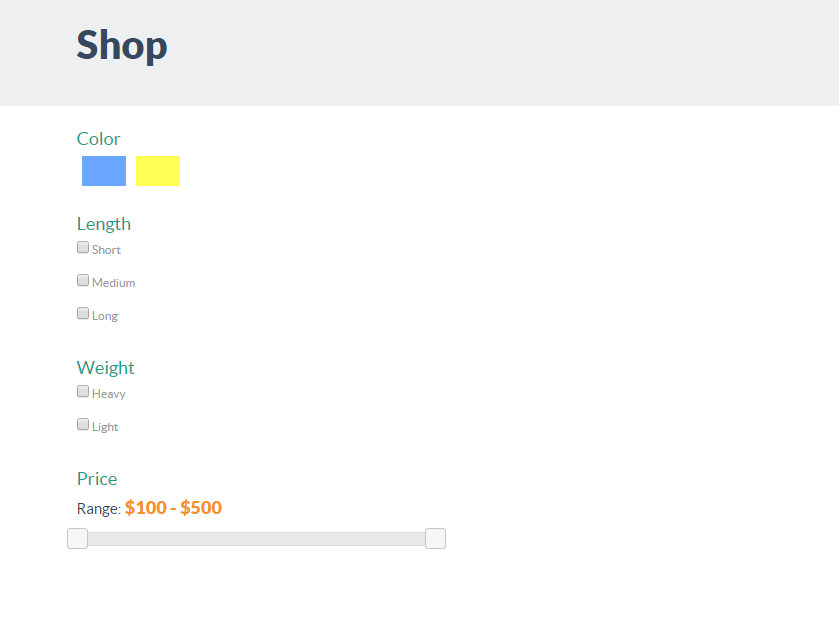Click the Length section heading
The width and height of the screenshot is (839, 631).
coord(104,224)
